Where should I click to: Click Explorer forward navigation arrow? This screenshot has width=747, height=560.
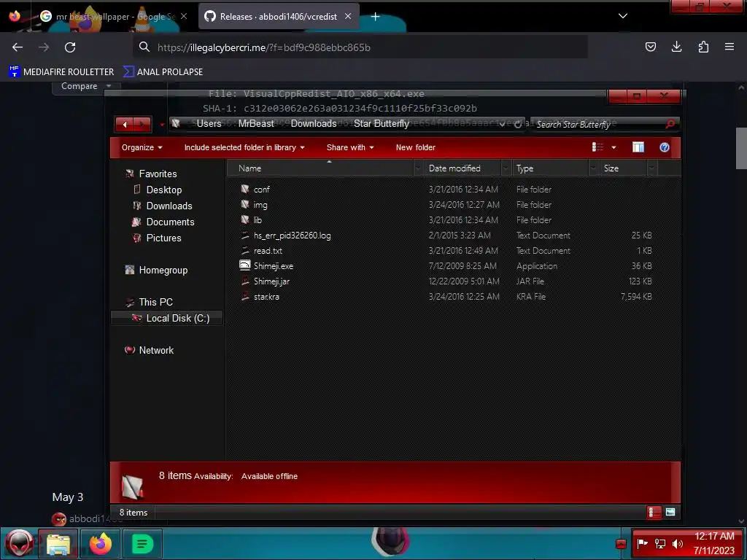click(x=142, y=124)
